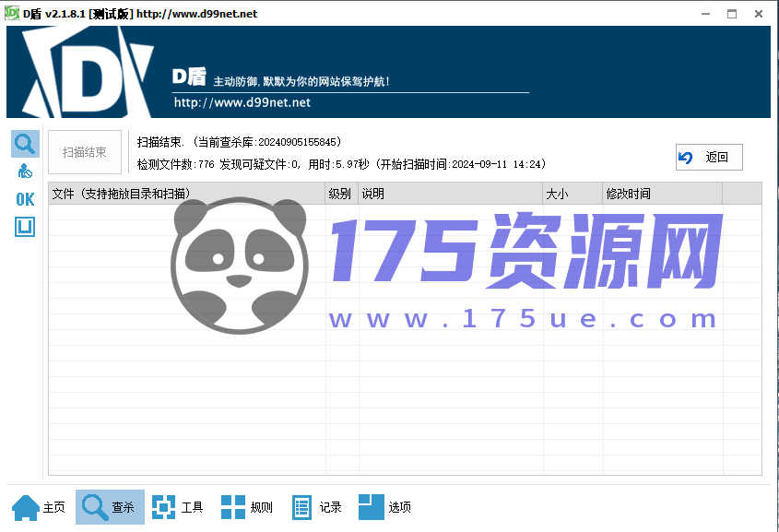Sort by 修改时间 column header
This screenshot has height=532, width=779.
click(x=663, y=194)
